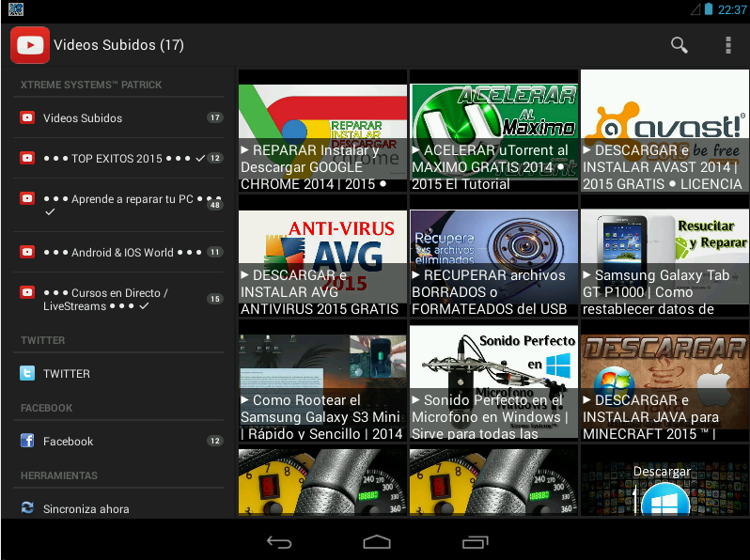Open Android recent apps button
The width and height of the screenshot is (750, 560).
coord(475,542)
